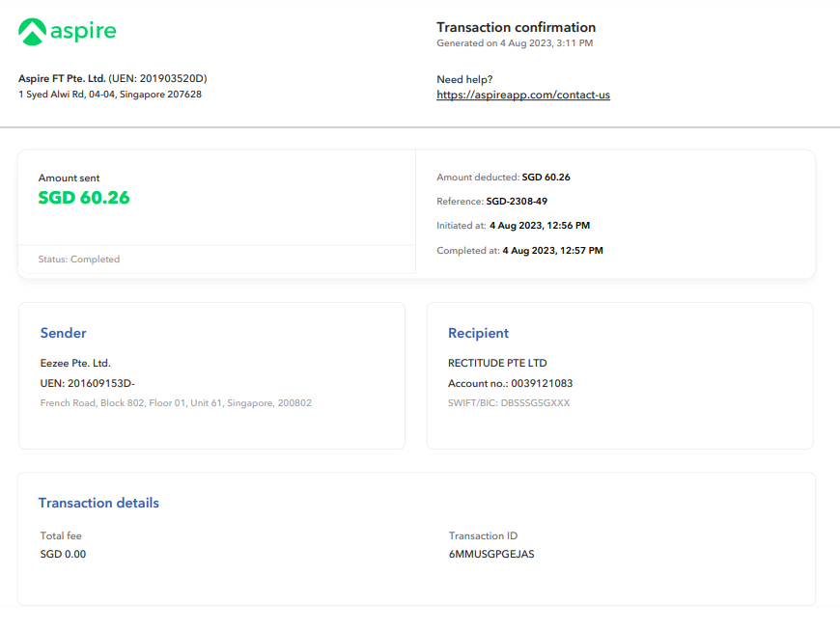Select reference number 'SGD-2308-49'
The image size is (840, 630).
(x=517, y=202)
